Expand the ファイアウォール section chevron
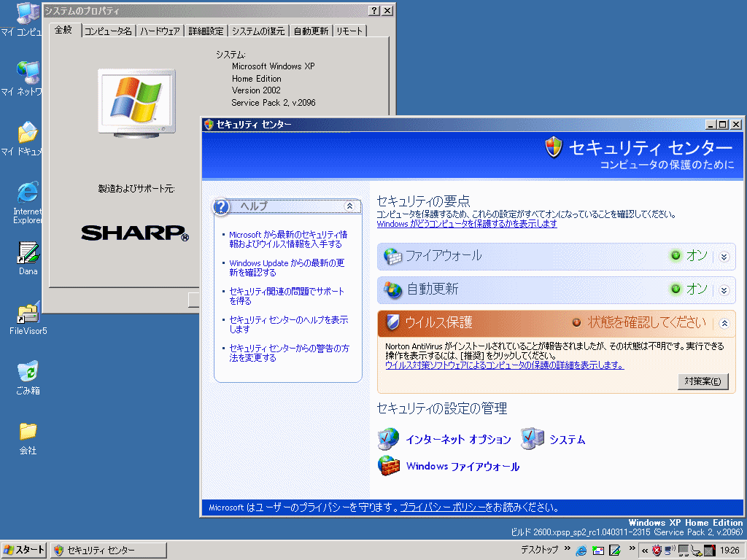This screenshot has width=747, height=560. click(724, 257)
